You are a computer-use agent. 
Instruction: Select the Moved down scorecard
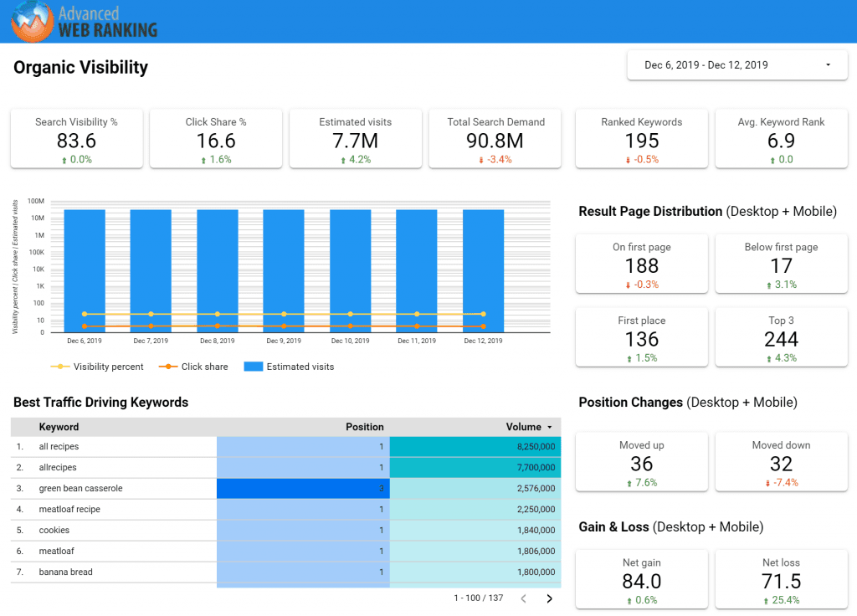(781, 462)
